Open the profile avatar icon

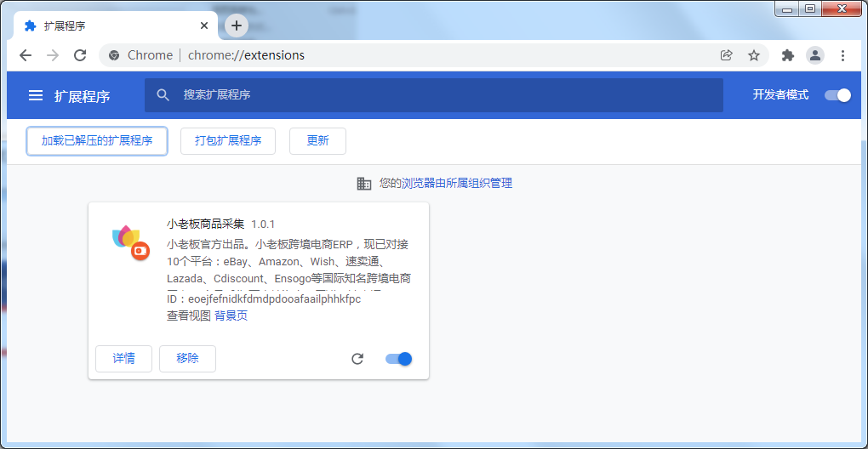click(815, 55)
